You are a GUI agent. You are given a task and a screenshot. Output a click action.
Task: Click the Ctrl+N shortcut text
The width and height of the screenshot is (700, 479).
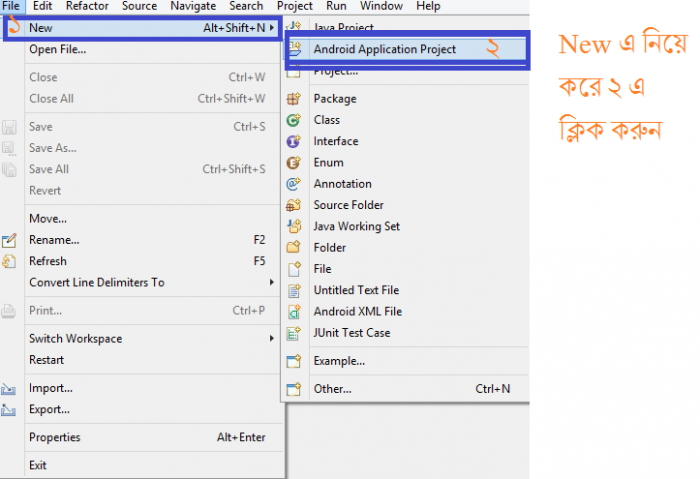click(492, 389)
